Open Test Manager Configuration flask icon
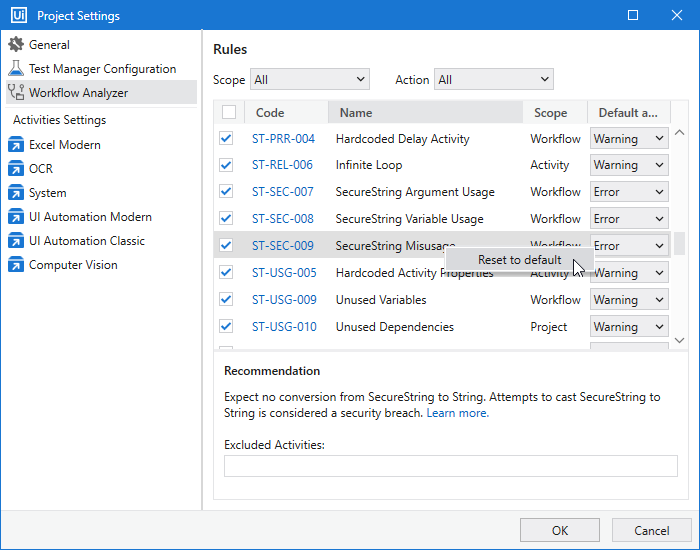The height and width of the screenshot is (550, 700). pos(16,69)
